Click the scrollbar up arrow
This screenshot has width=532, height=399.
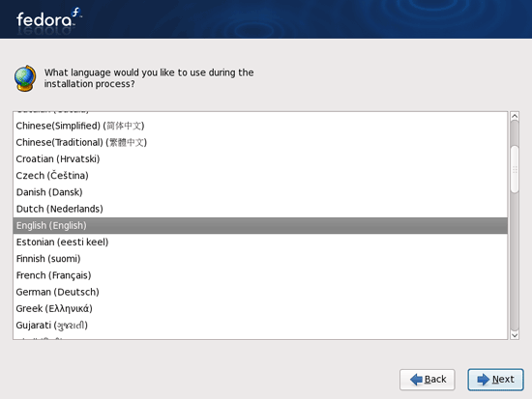point(515,116)
